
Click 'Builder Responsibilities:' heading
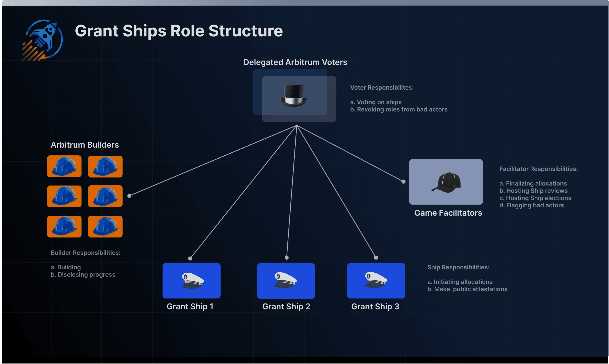(86, 253)
